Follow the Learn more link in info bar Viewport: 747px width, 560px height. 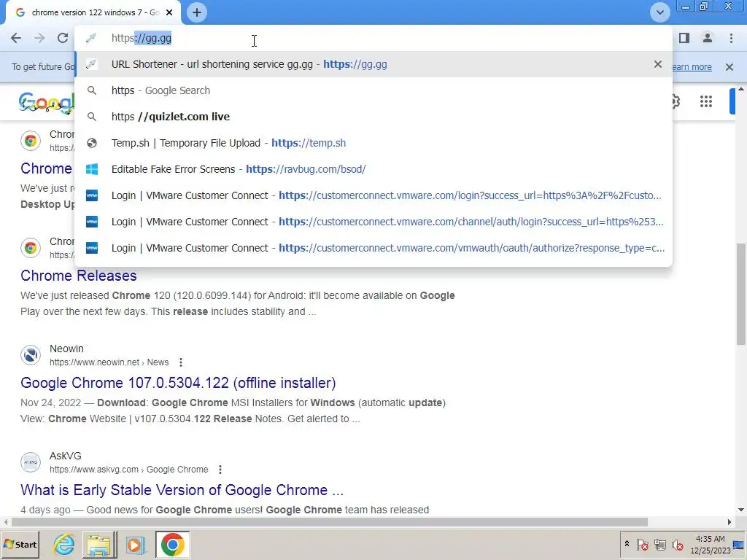692,67
